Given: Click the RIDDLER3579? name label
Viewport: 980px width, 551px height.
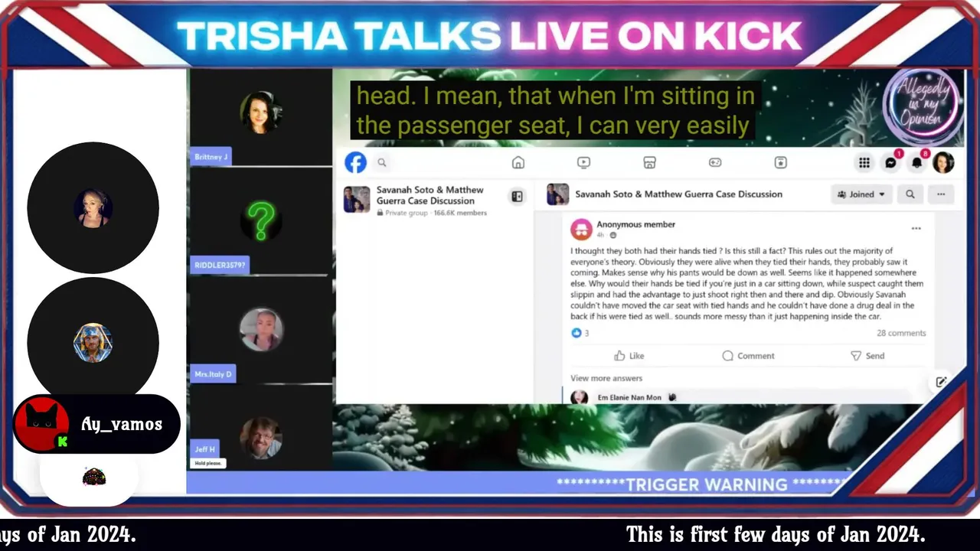Looking at the screenshot, I should click(220, 266).
